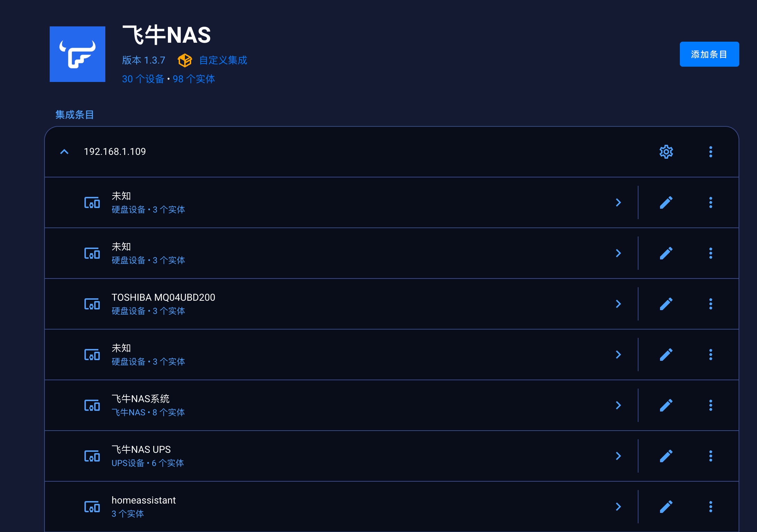
Task: Click the orange custom integration box icon
Action: pos(185,60)
